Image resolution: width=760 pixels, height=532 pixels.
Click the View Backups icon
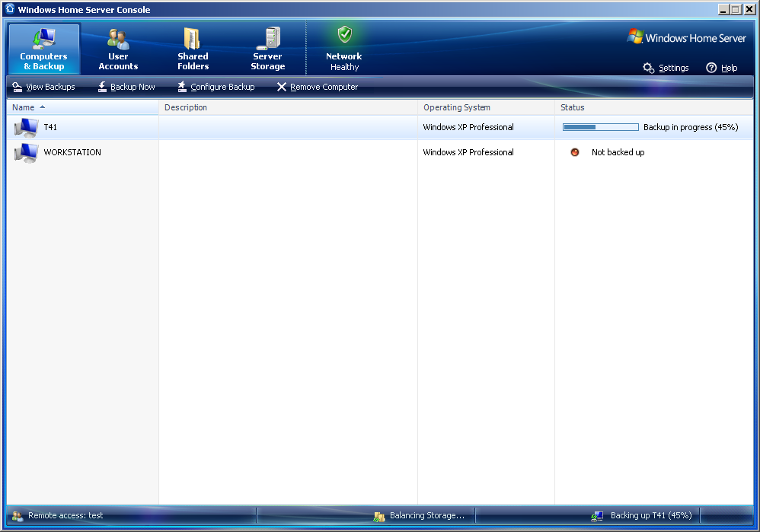coord(17,87)
